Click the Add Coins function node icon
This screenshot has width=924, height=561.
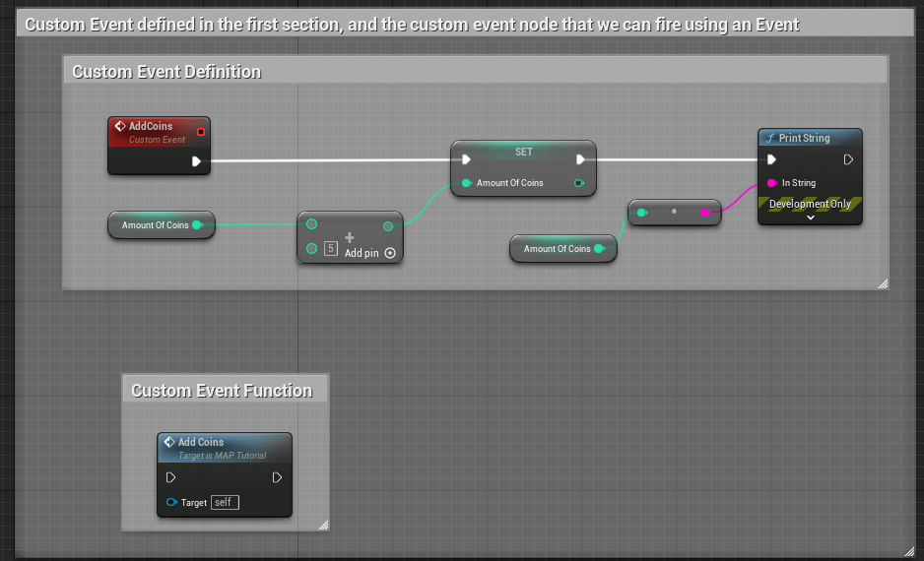[x=169, y=443]
